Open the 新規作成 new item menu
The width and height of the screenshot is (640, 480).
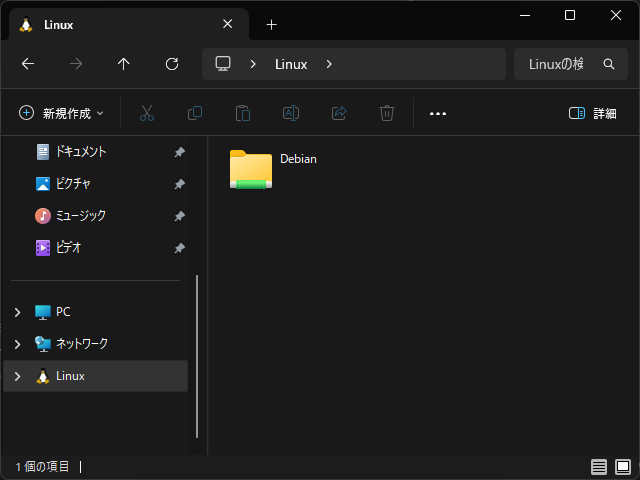click(x=61, y=113)
